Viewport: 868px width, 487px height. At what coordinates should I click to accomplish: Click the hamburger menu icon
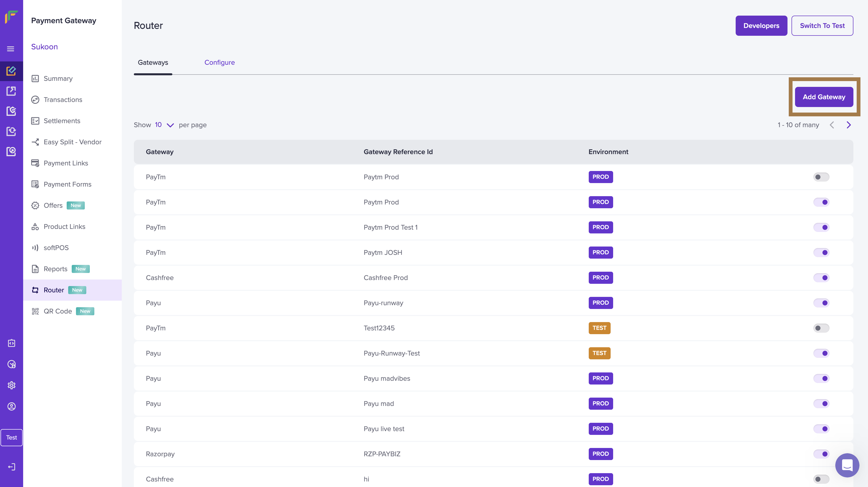click(11, 49)
